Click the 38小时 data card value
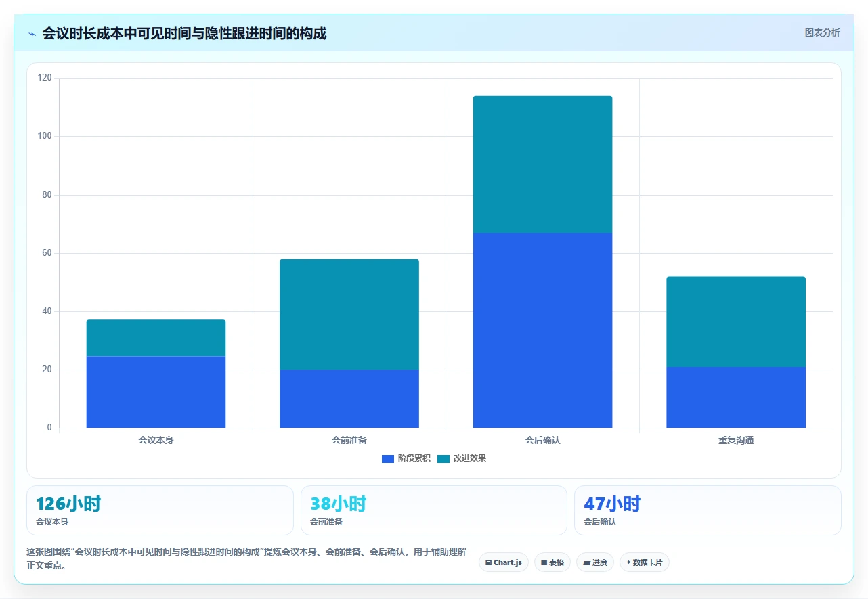 338,504
